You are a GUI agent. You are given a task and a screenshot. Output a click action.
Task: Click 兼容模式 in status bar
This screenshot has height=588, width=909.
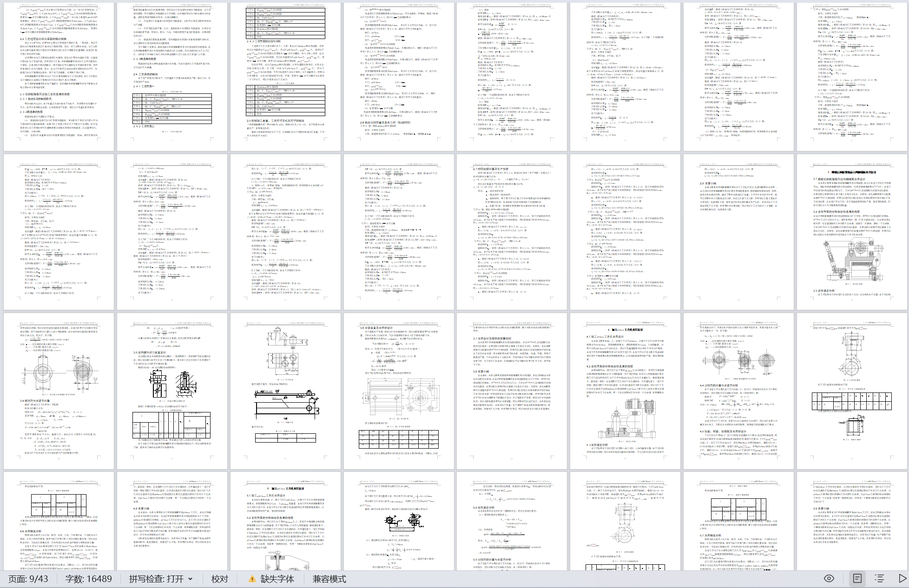click(329, 579)
